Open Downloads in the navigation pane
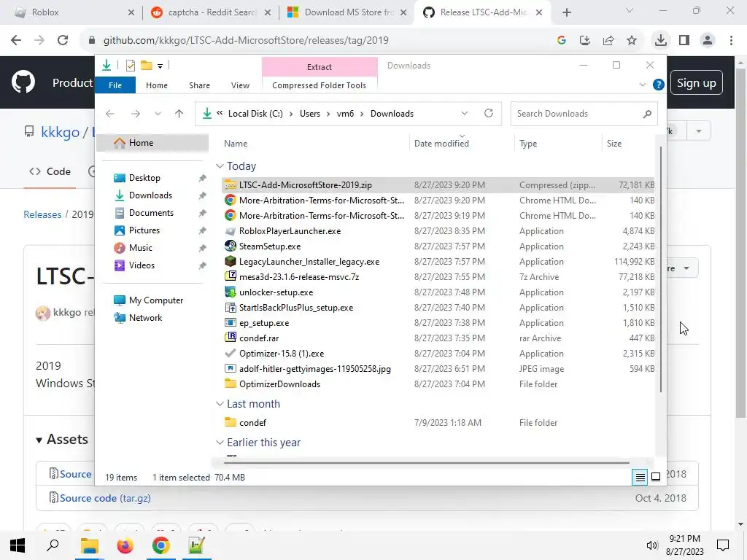747x560 pixels. pyautogui.click(x=150, y=195)
